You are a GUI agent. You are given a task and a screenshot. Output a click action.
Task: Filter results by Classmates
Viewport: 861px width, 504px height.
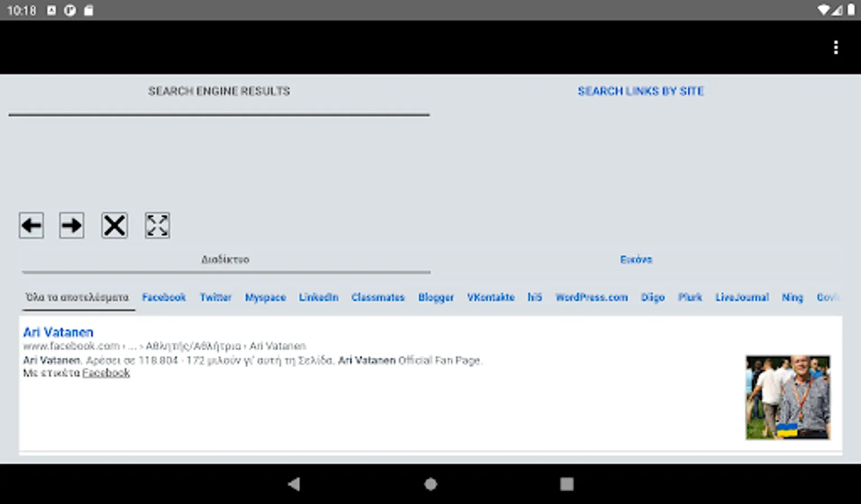[x=378, y=297]
